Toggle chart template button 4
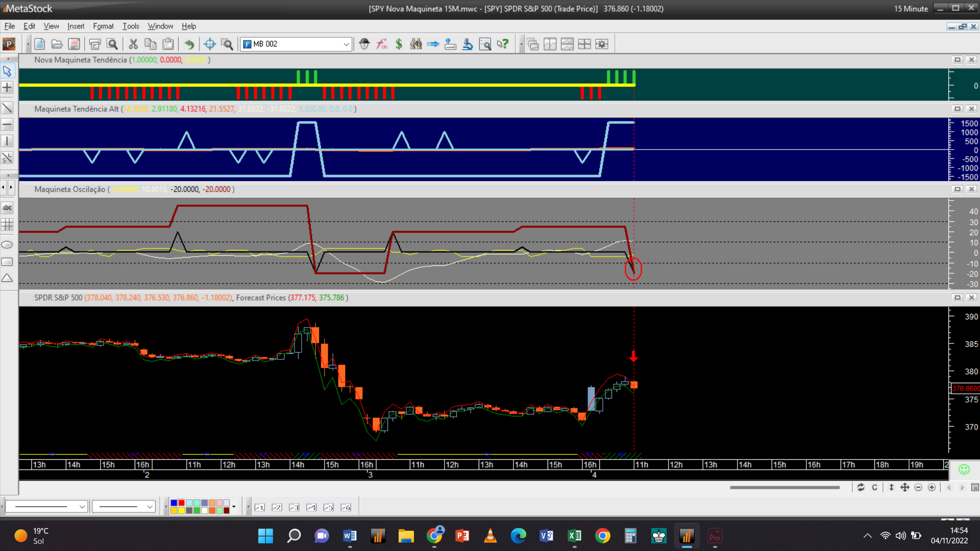This screenshot has height=551, width=980. pyautogui.click(x=311, y=507)
